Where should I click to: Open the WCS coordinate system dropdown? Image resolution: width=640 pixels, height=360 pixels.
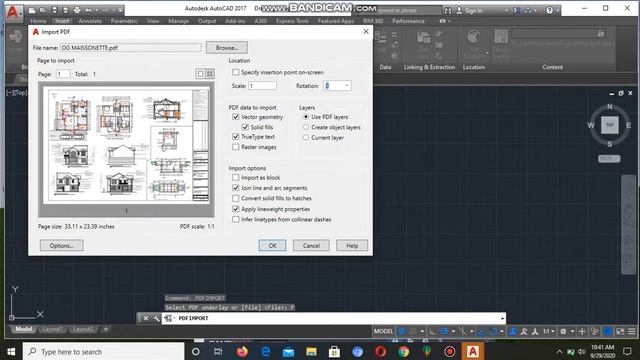[609, 158]
